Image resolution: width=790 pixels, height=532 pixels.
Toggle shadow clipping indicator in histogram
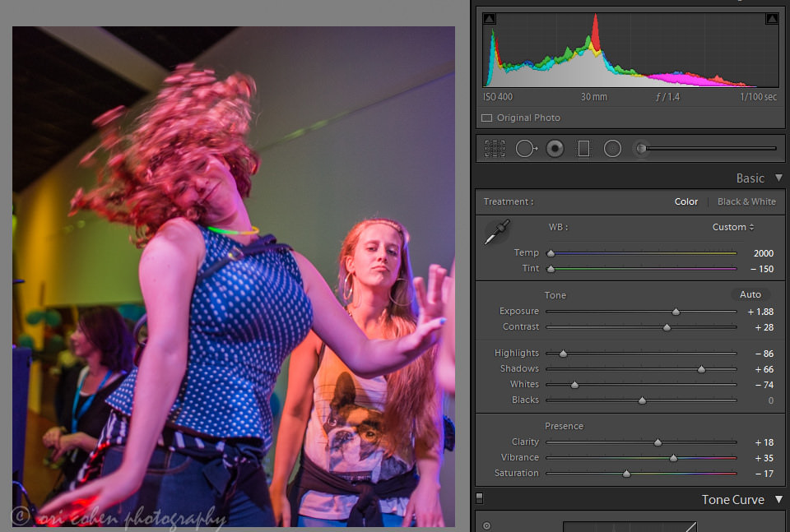tap(489, 19)
